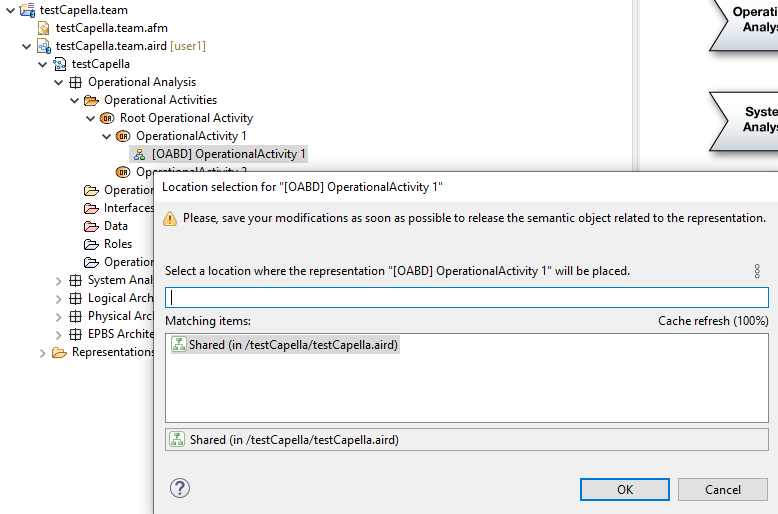Viewport: 778px width, 514px height.
Task: Expand the Logical Architecture node
Action: pos(59,298)
